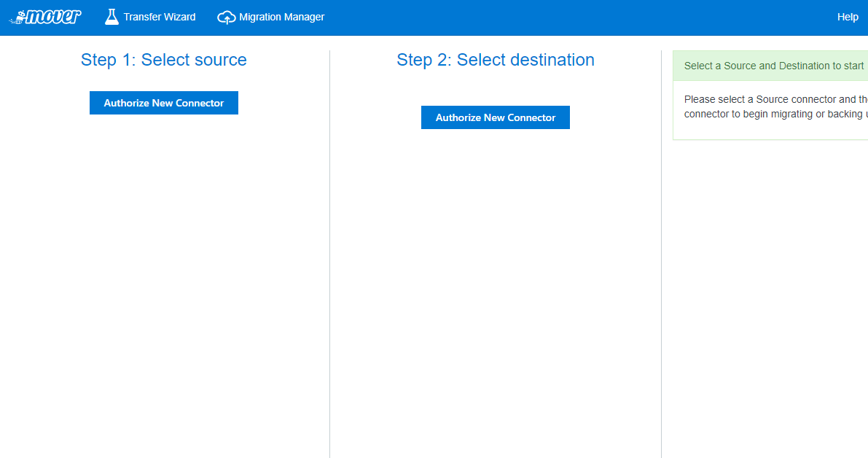The image size is (868, 458).
Task: Click the word 'source' in Step 1 heading
Action: (x=222, y=60)
